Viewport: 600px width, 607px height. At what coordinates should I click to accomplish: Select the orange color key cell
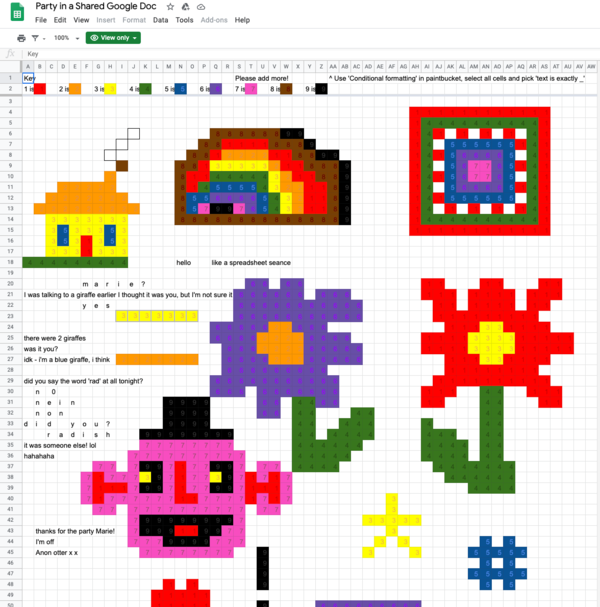point(75,89)
